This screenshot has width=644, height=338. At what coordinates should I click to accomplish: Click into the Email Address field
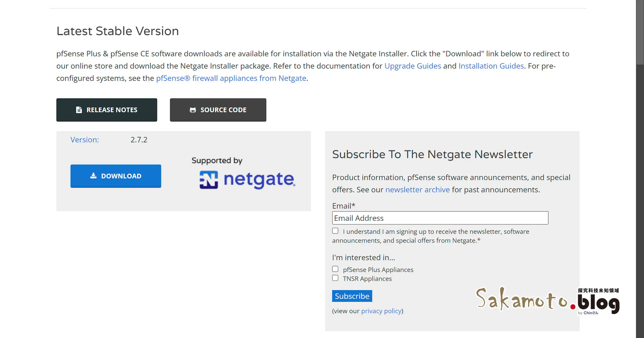440,218
